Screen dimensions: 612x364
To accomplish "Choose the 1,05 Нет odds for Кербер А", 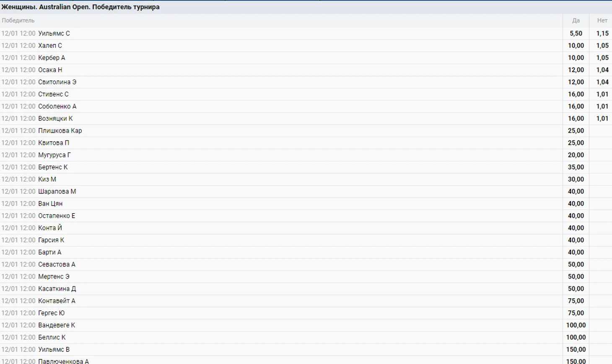I will [x=602, y=58].
